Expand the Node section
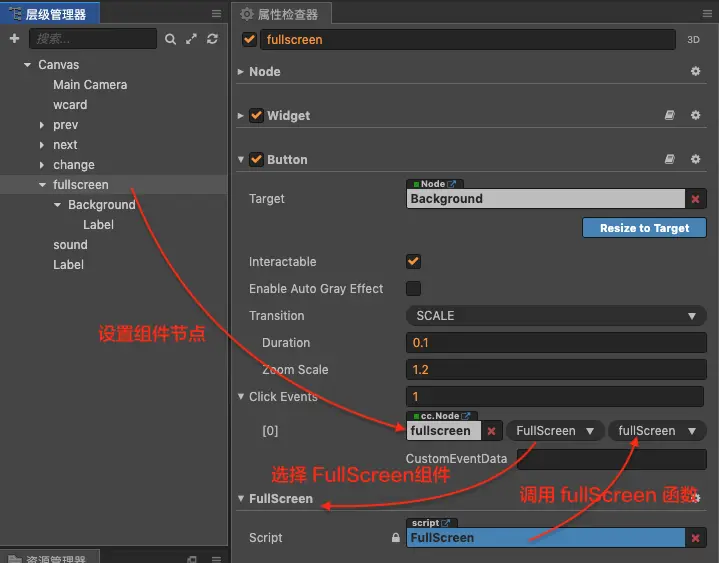Viewport: 719px width, 563px height. pyautogui.click(x=240, y=72)
